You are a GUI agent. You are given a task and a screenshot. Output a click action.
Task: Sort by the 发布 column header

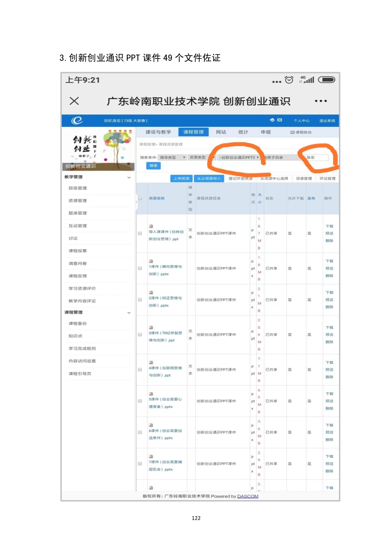tap(311, 198)
